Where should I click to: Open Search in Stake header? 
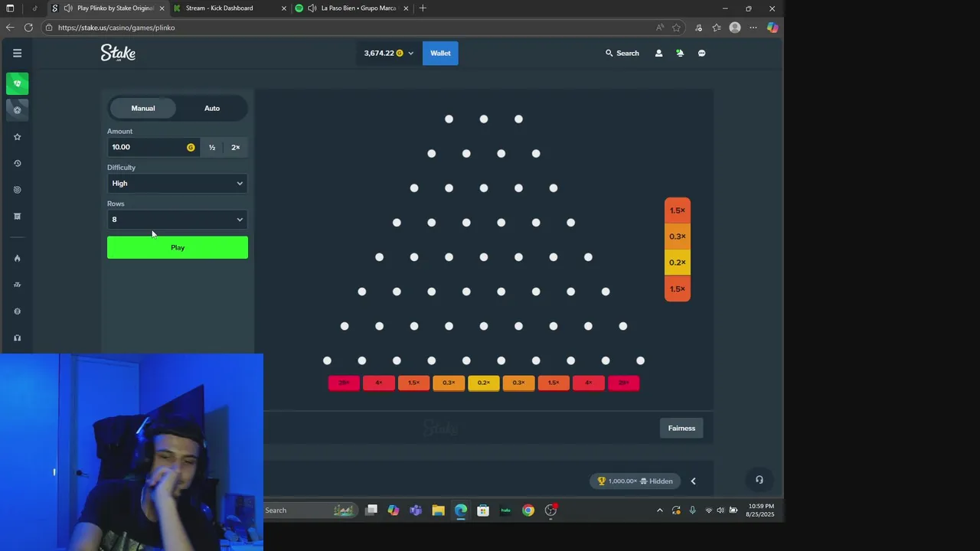coord(622,53)
